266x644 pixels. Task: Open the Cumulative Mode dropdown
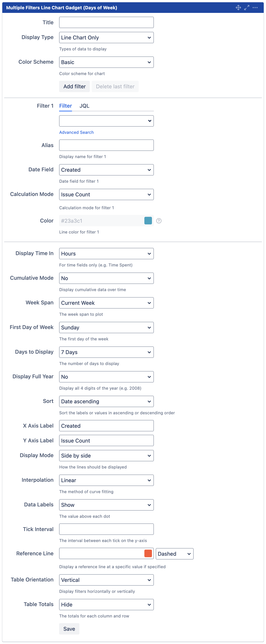[x=106, y=278]
